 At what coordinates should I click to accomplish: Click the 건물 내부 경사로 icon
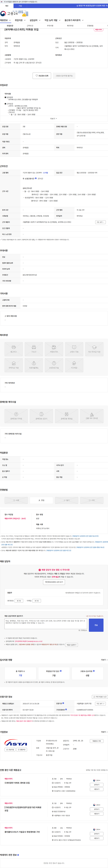(x=92, y=416)
